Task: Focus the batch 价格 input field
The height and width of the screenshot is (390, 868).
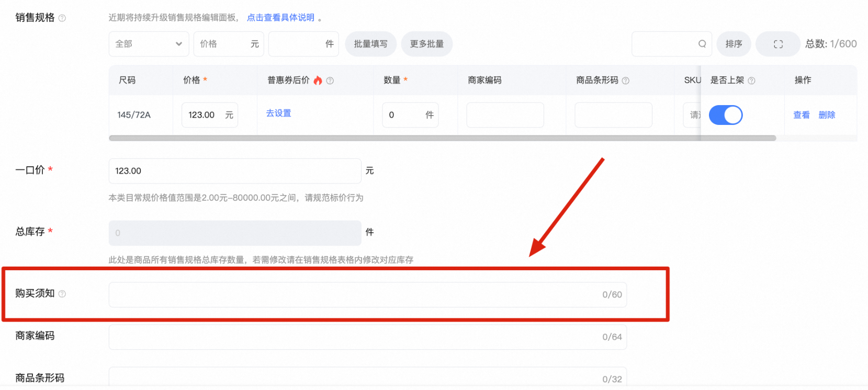Action: [229, 44]
